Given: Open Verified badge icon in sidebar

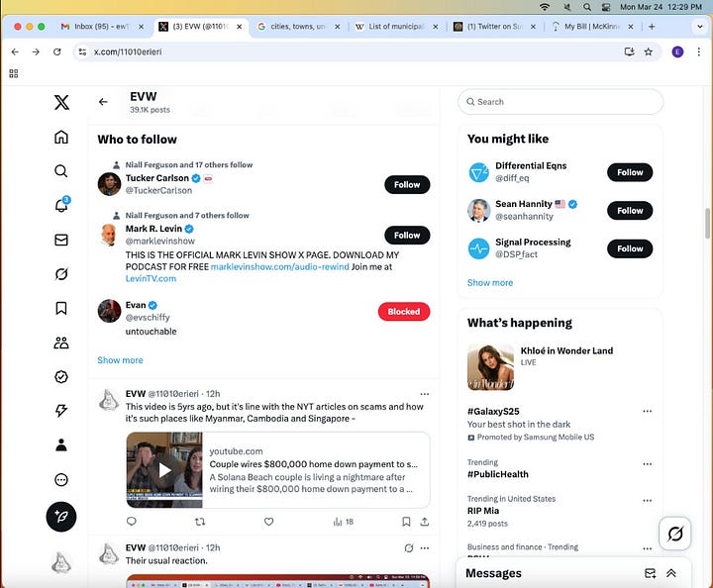Looking at the screenshot, I should pyautogui.click(x=61, y=377).
